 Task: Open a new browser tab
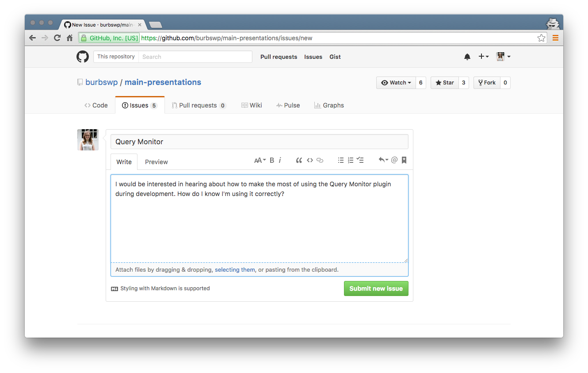156,25
